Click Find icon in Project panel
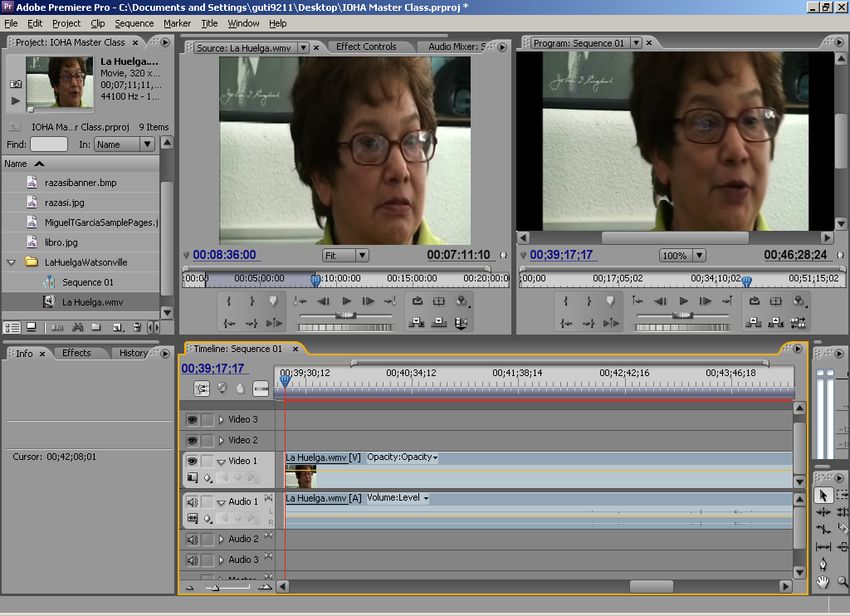 tap(78, 327)
